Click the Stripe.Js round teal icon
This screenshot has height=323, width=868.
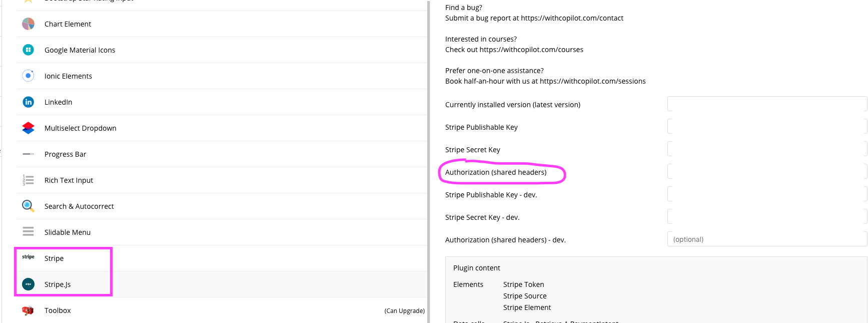tap(29, 284)
